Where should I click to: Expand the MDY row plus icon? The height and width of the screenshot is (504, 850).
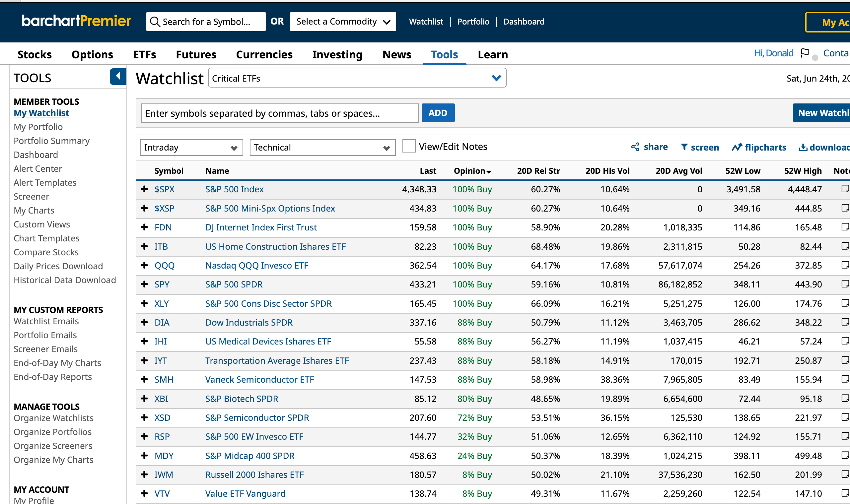point(144,455)
